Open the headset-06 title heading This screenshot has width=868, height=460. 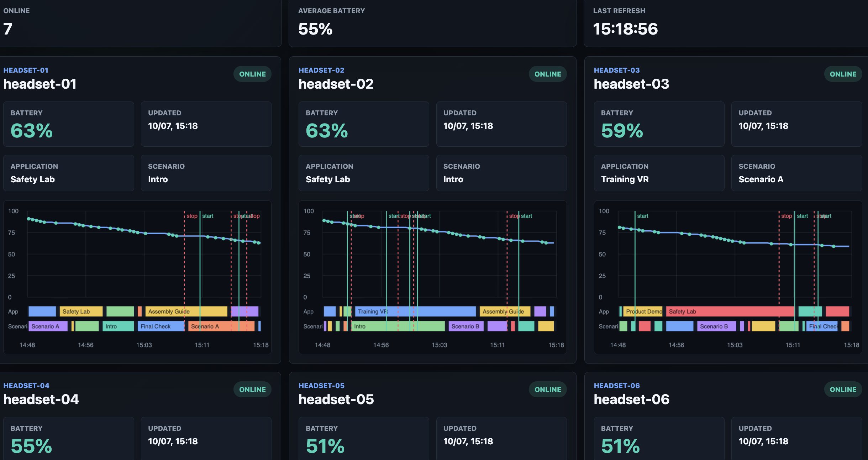[631, 399]
